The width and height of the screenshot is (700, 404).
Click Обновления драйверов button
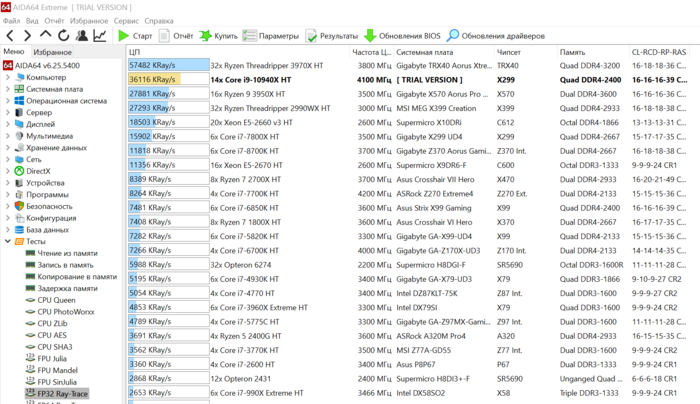(x=496, y=36)
